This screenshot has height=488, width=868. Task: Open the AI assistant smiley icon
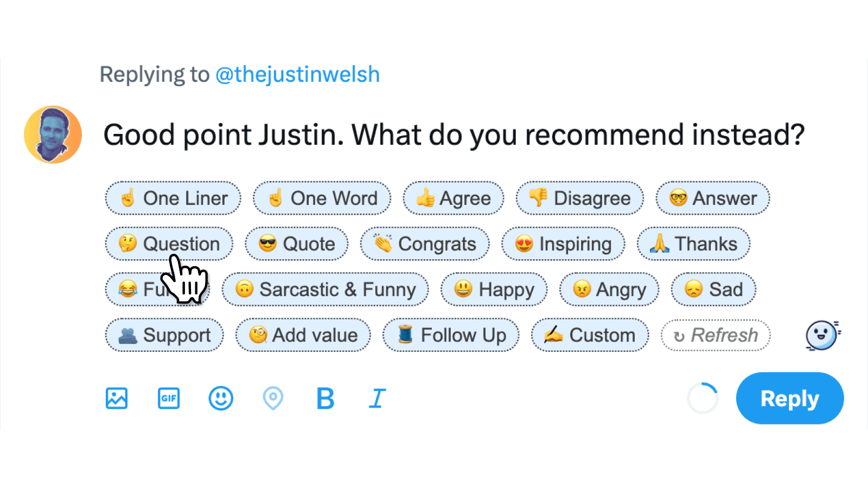(x=821, y=335)
